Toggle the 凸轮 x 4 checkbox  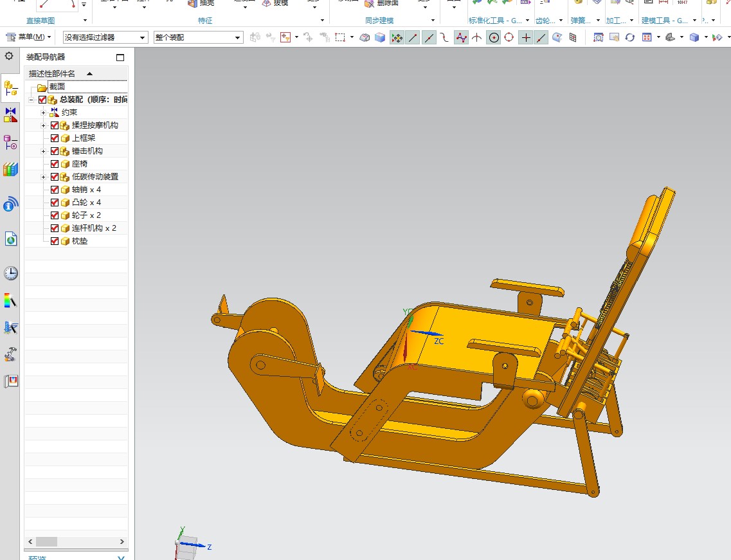(55, 203)
